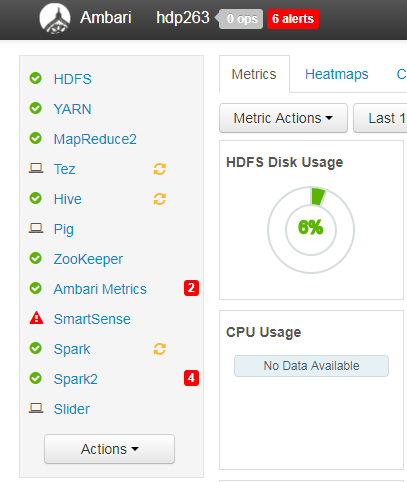Click the Spark2 alert badge showing 4
Screen dimensions: 407x482
pos(191,378)
